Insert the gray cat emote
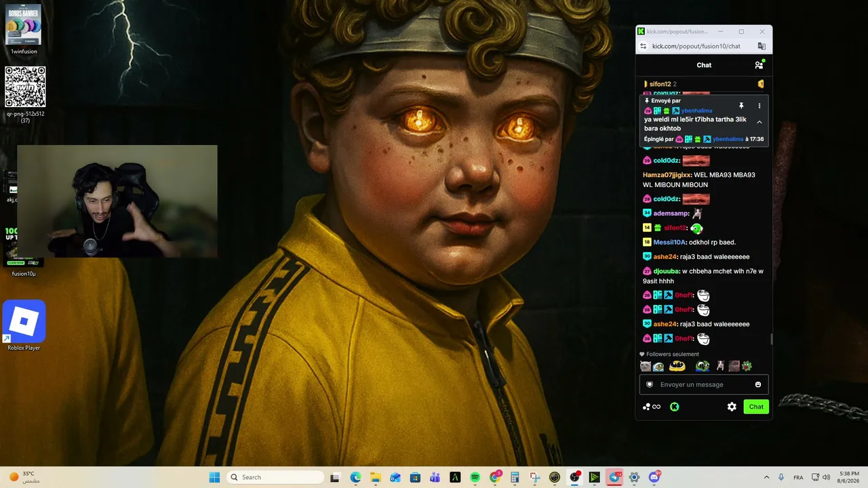The width and height of the screenshot is (868, 488). click(x=646, y=366)
